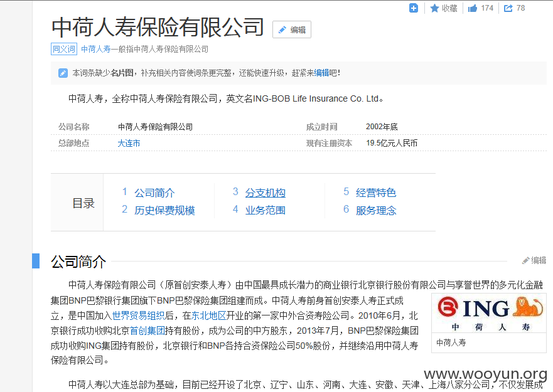Viewport: 553px width, 392px height.
Task: Jump to section 公司简介 in contents
Action: (154, 193)
